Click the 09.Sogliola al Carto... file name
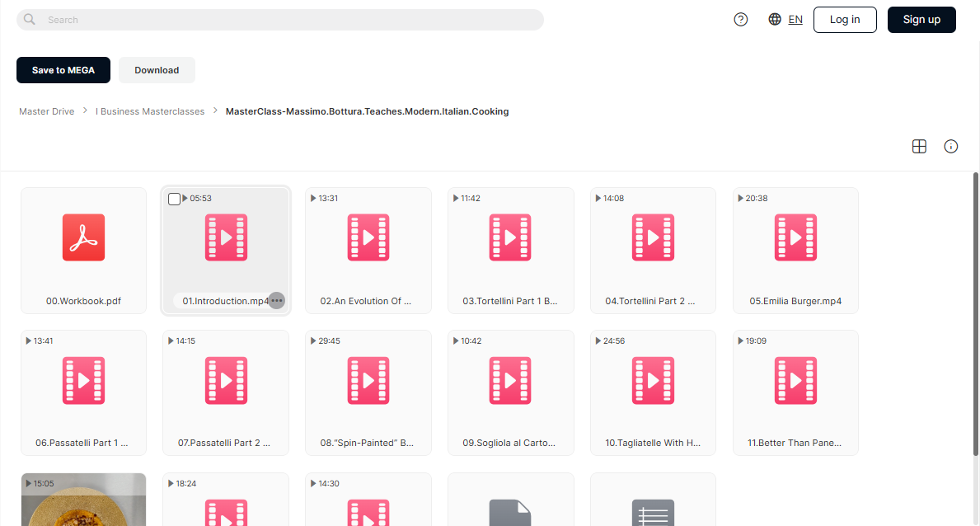Image resolution: width=980 pixels, height=526 pixels. (509, 443)
